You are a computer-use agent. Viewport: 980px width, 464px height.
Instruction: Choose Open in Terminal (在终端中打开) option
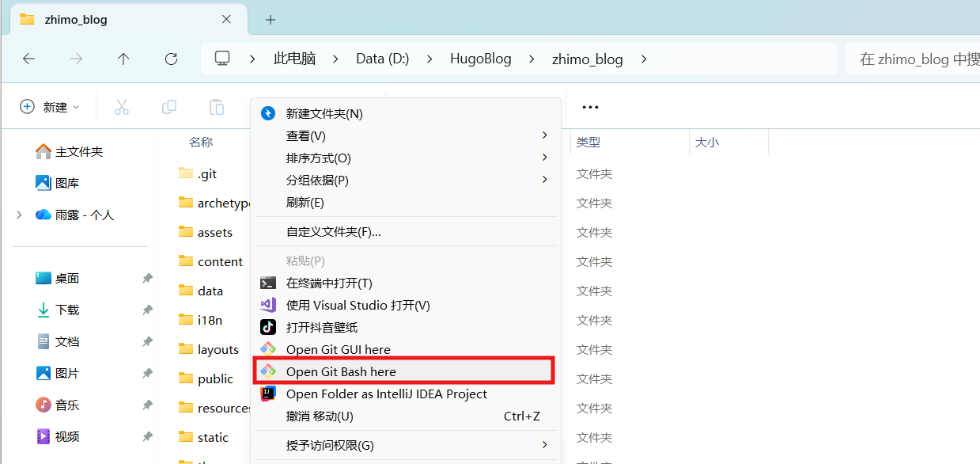pyautogui.click(x=329, y=283)
